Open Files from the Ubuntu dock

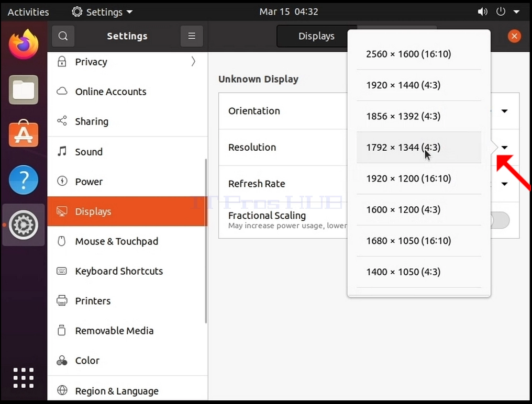click(x=24, y=90)
